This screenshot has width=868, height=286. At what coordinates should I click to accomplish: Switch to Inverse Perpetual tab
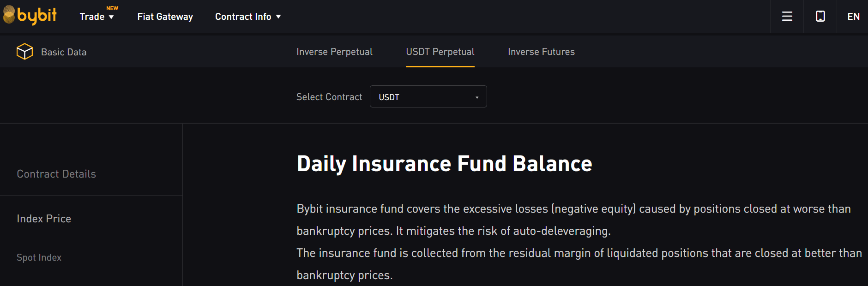click(x=334, y=52)
